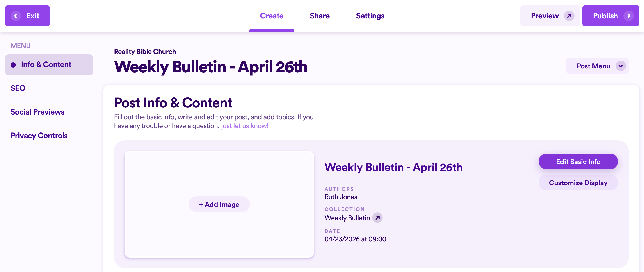The width and height of the screenshot is (644, 272).
Task: Click the Preview external arrow icon
Action: tap(569, 16)
